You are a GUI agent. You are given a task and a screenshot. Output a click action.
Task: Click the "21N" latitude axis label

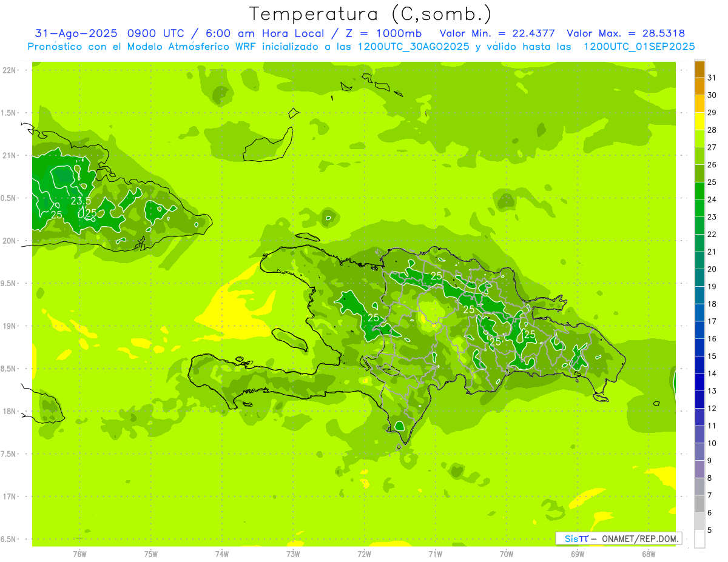coord(8,155)
